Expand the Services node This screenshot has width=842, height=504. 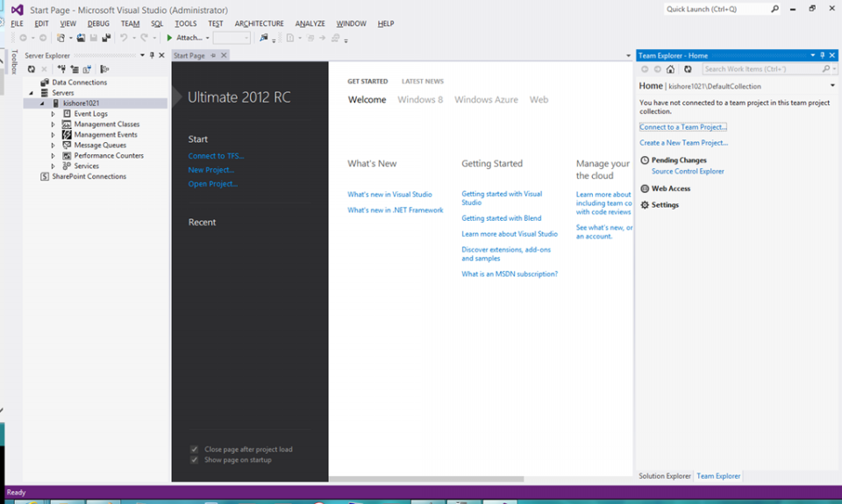53,167
